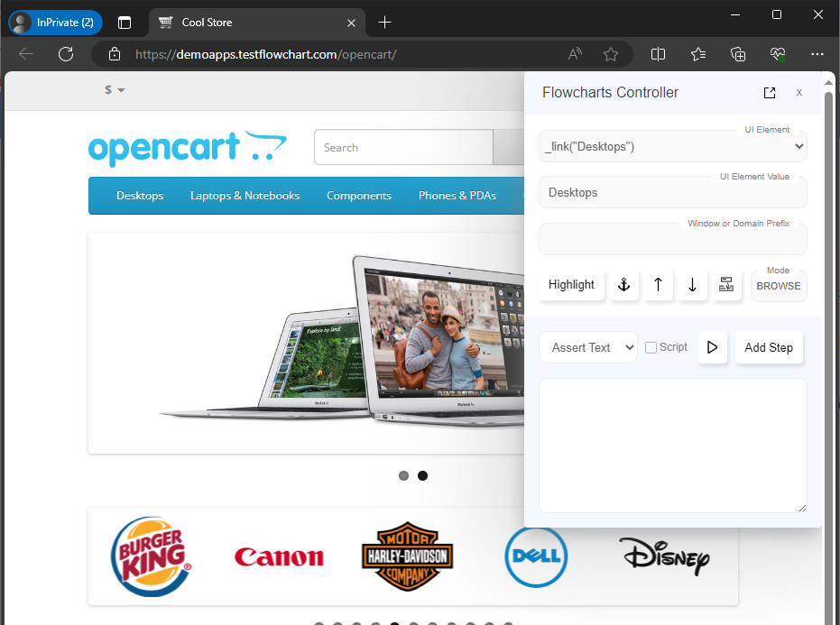Open the browser split screen icon
This screenshot has height=625, width=840.
coord(658,54)
